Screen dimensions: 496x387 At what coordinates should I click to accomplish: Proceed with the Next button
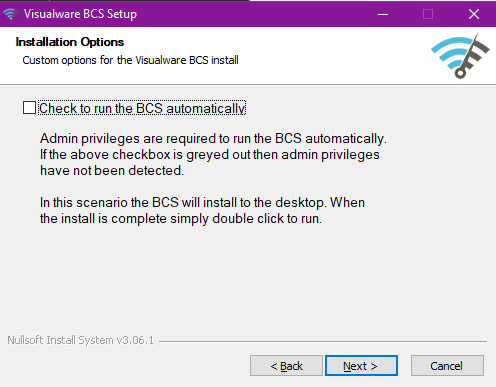361,366
